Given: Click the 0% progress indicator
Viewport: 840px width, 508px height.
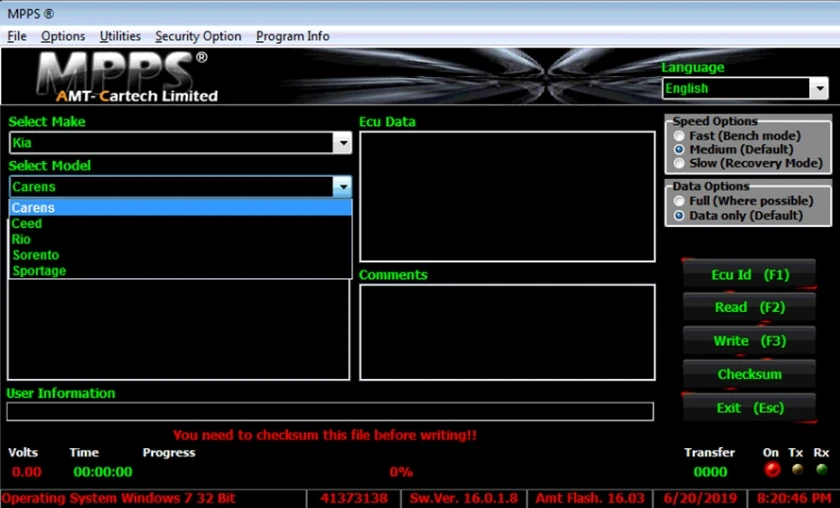Looking at the screenshot, I should [x=401, y=472].
